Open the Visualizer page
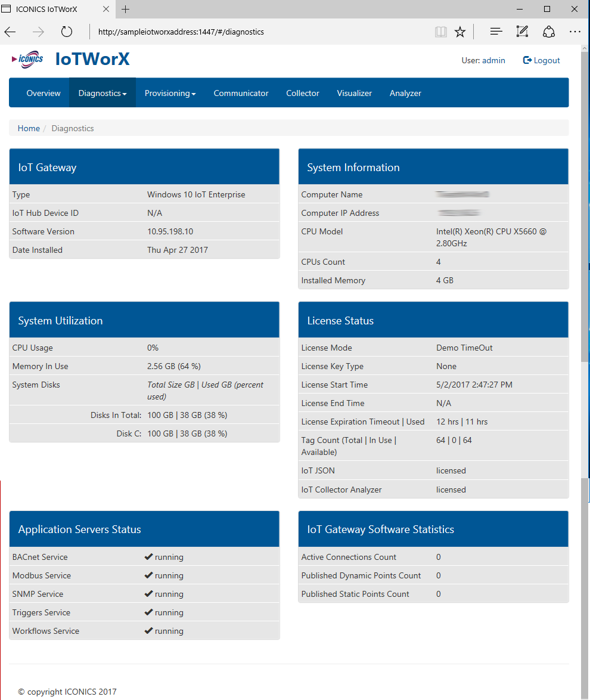 click(x=354, y=93)
